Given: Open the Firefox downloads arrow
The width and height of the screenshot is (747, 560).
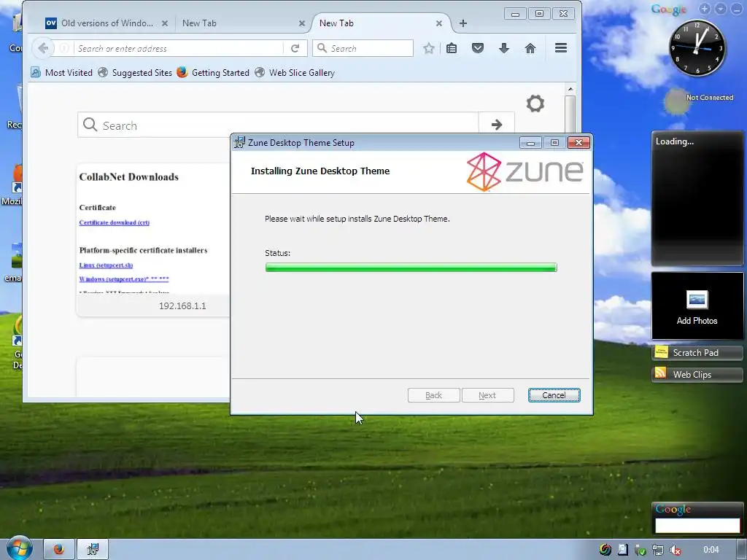Looking at the screenshot, I should (x=504, y=48).
